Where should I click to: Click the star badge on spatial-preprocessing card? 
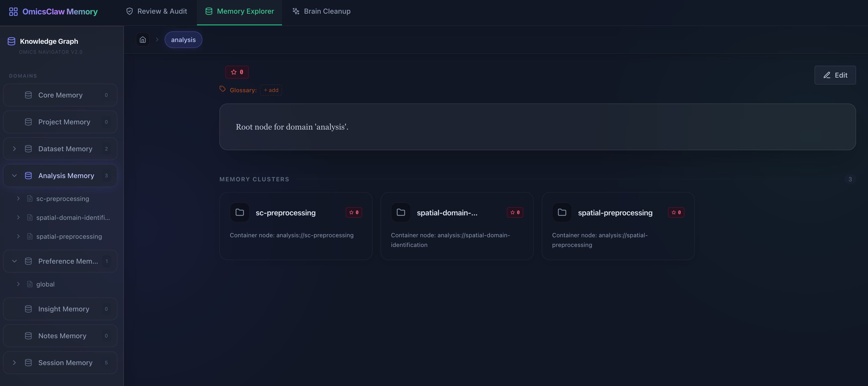point(676,213)
